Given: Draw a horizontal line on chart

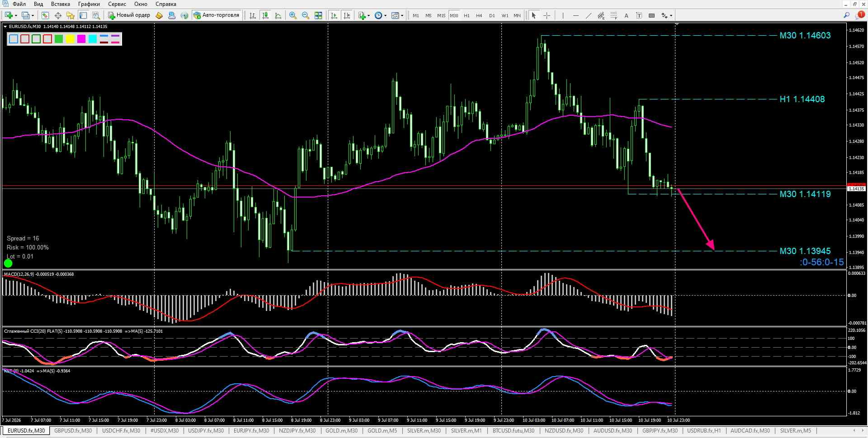Looking at the screenshot, I should pyautogui.click(x=576, y=15).
